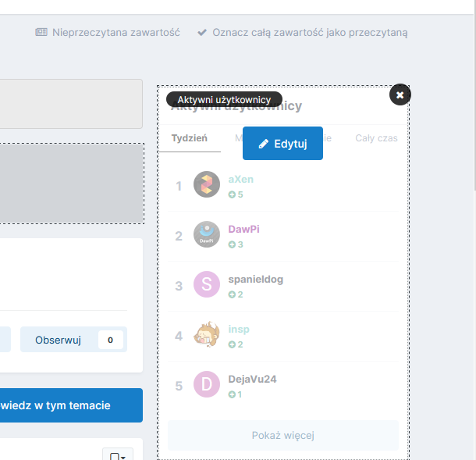Screen dimensions: 476x460
Task: Click Oznacz całą zawartość jako przeczytaną
Action: coord(302,33)
